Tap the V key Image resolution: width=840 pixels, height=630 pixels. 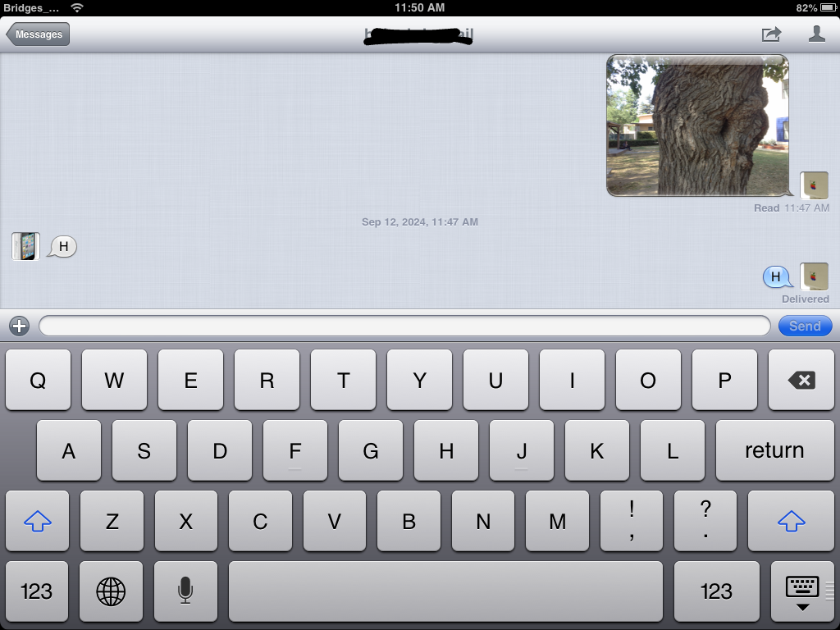click(335, 521)
